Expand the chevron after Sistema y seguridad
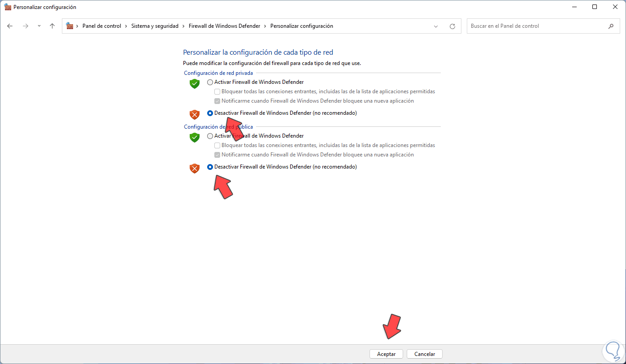Screen dimensions: 626x364 [183, 26]
